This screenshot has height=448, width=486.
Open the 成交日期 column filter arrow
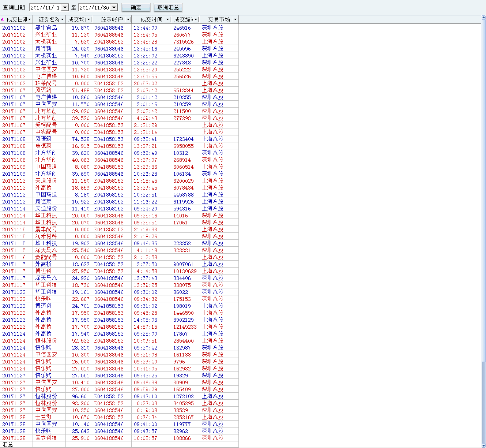[30, 19]
